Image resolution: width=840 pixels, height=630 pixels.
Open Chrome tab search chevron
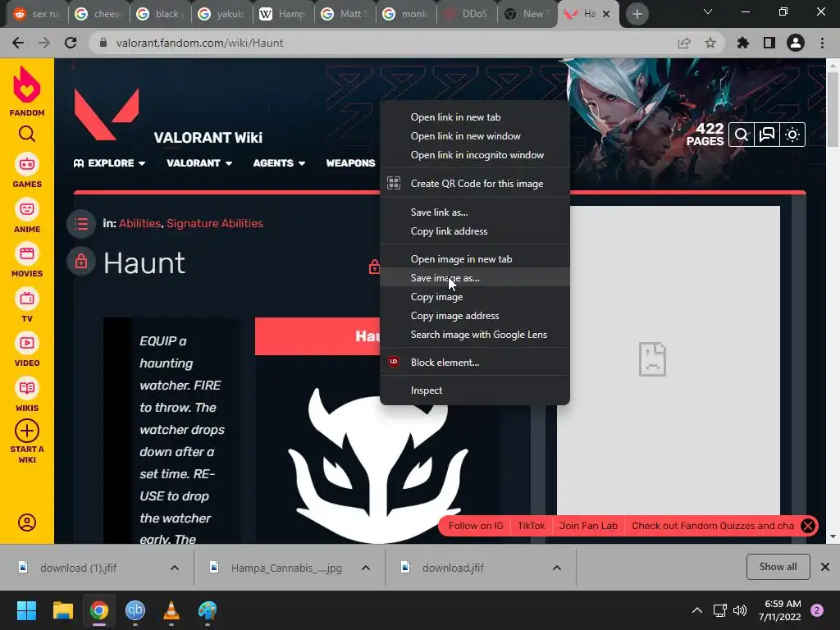(708, 11)
